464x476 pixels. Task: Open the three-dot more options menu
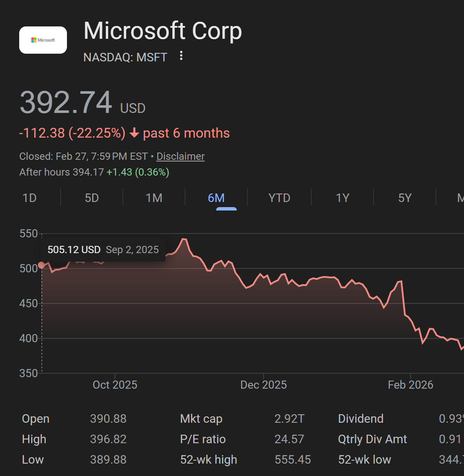(x=181, y=56)
